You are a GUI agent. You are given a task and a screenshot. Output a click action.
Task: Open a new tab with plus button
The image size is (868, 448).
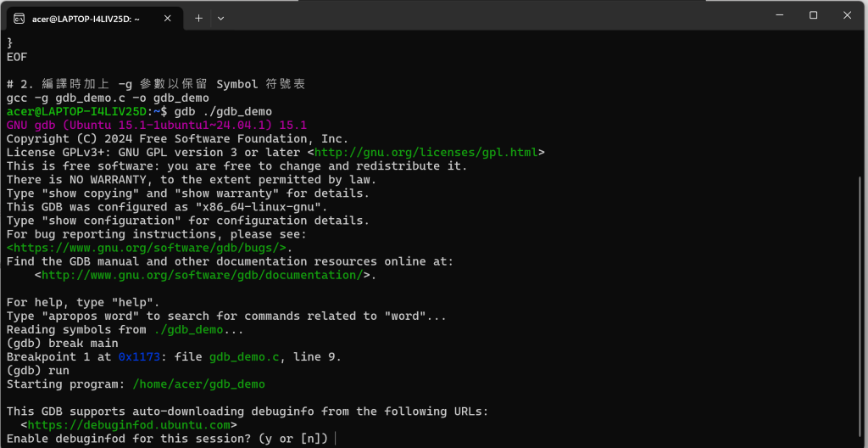click(198, 19)
